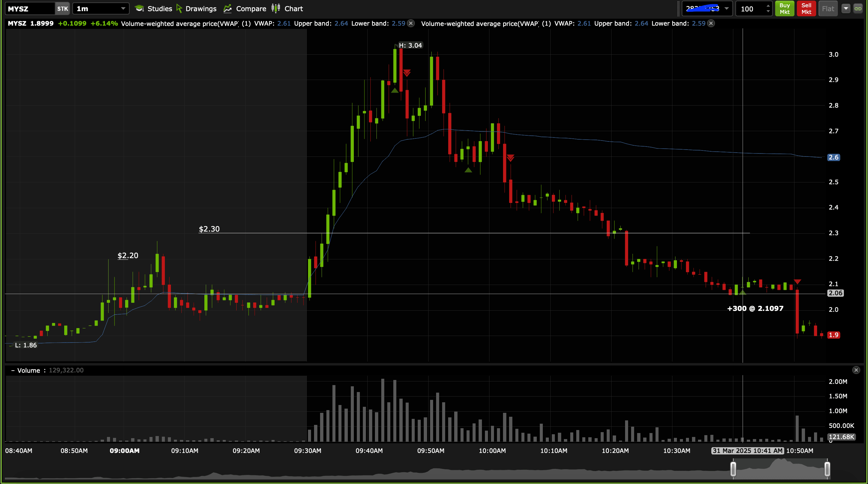Click the left range slider handle
Screen dimensions: 868x484
(x=733, y=469)
